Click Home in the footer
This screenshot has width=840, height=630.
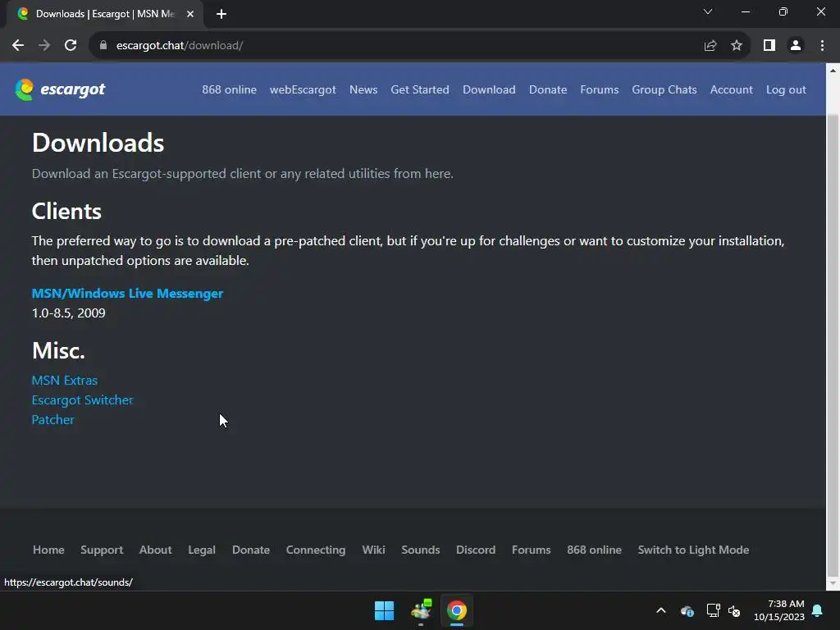48,550
